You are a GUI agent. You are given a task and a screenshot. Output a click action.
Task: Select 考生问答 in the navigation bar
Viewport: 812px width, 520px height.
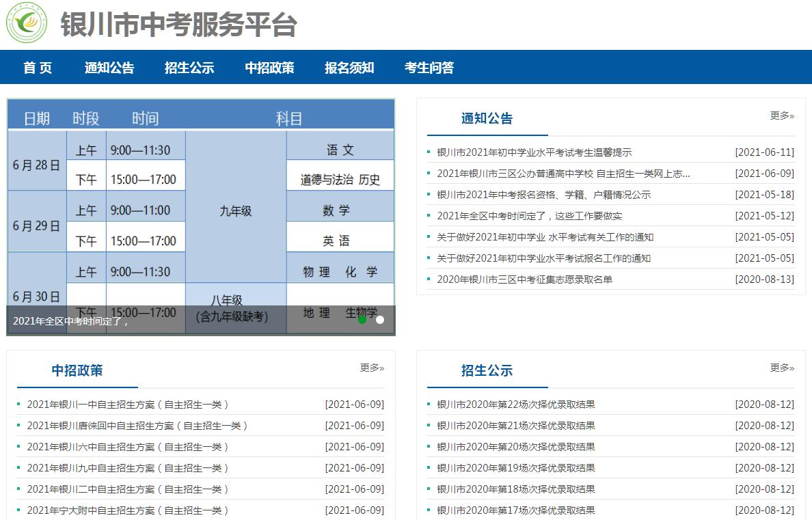tap(429, 68)
